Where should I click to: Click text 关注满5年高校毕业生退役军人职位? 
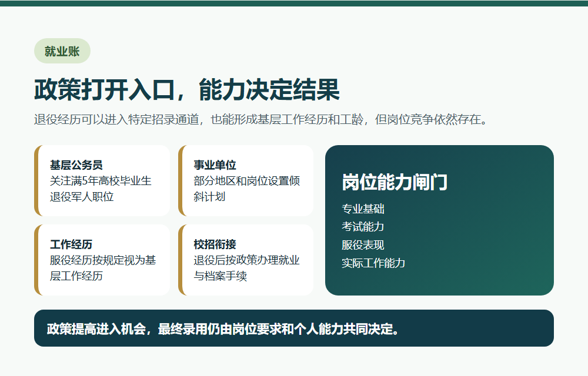(x=101, y=189)
